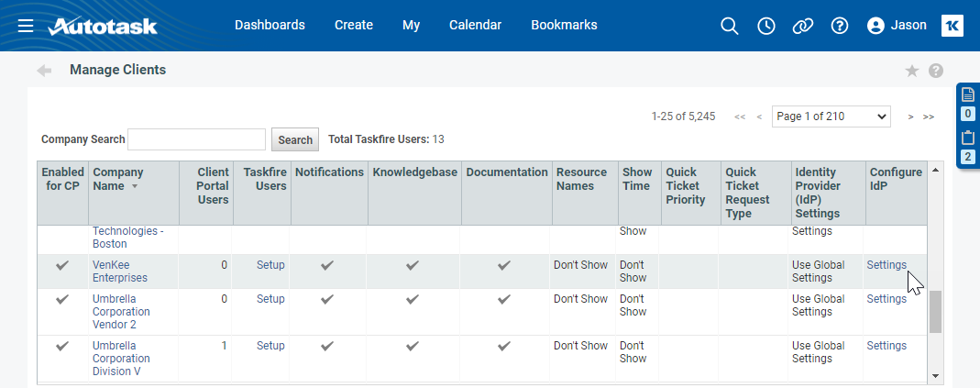Open the clipboard icon in the right sidebar
Image resolution: width=980 pixels, height=388 pixels.
[x=967, y=139]
